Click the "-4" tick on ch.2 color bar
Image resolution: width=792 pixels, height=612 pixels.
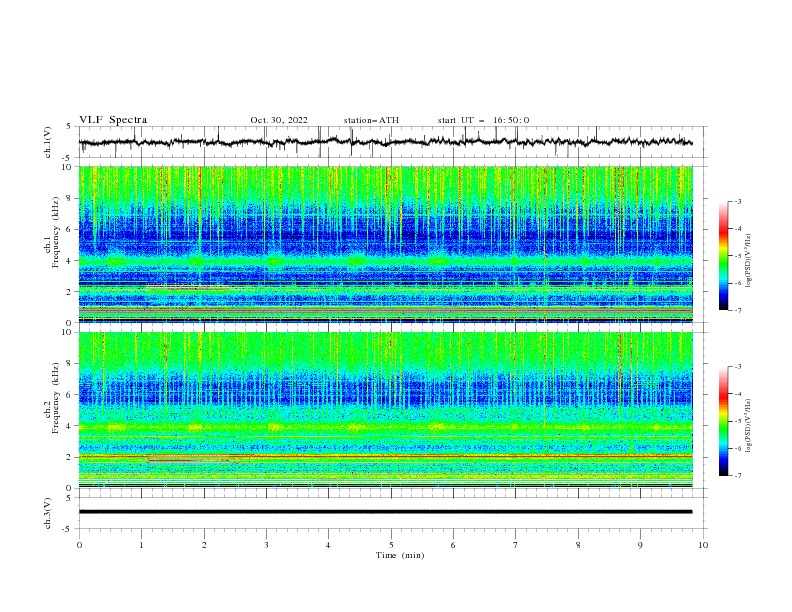point(738,394)
